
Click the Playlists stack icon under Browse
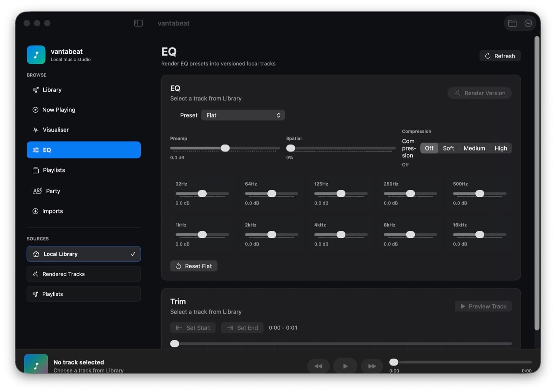click(x=36, y=170)
